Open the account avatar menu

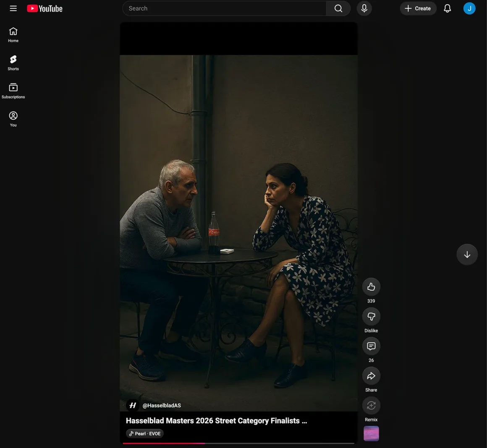469,8
